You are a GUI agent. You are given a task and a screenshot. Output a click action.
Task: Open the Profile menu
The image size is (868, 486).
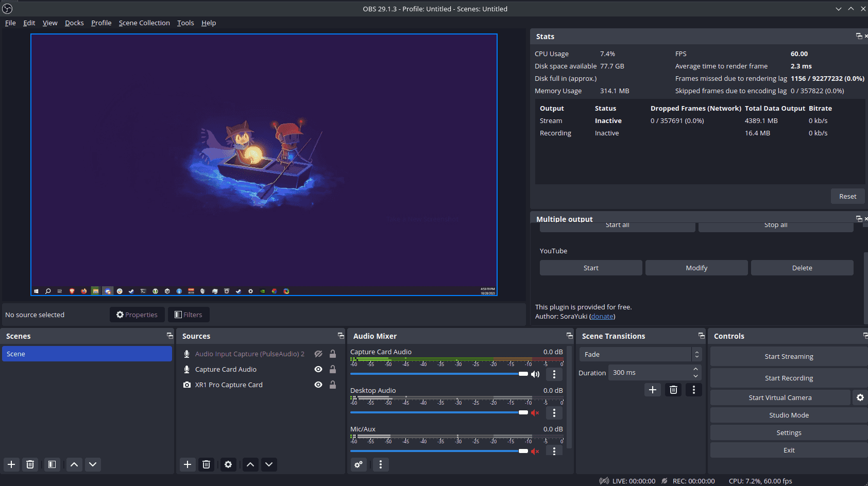(x=101, y=23)
